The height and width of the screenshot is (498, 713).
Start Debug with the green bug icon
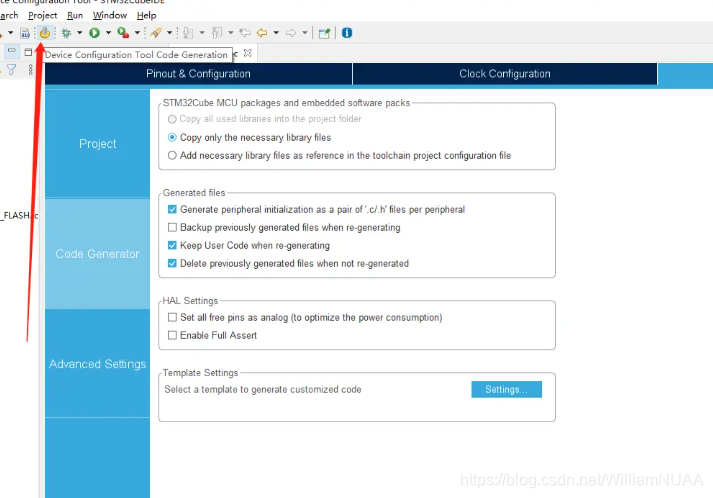(66, 33)
